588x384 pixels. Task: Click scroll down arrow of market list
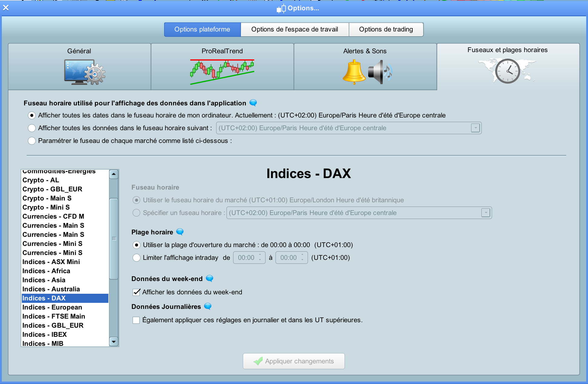point(114,342)
